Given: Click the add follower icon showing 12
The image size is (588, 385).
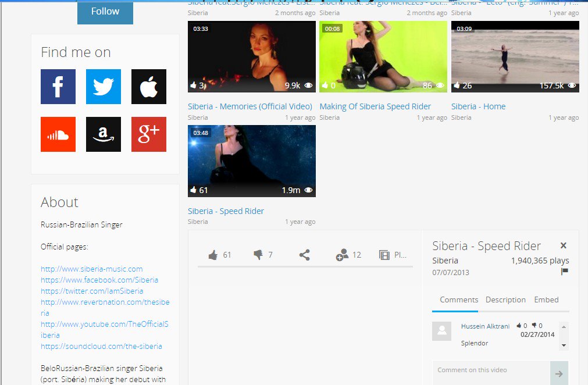Looking at the screenshot, I should coord(341,255).
